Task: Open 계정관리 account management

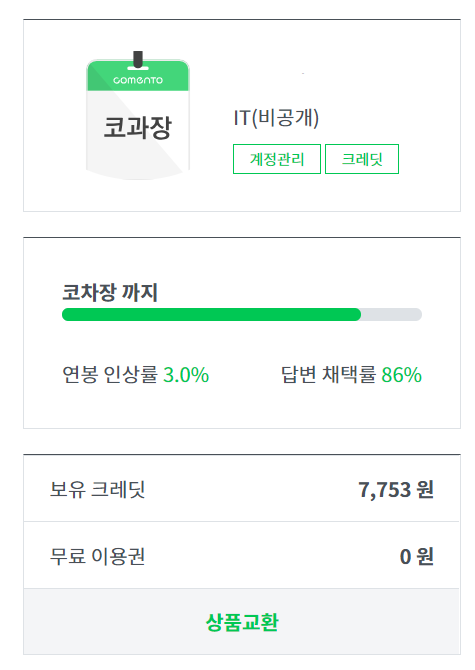Action: [277, 159]
